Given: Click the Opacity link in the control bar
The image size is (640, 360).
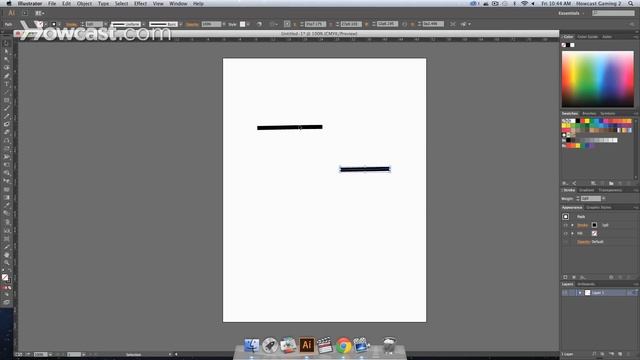Looking at the screenshot, I should [x=192, y=24].
